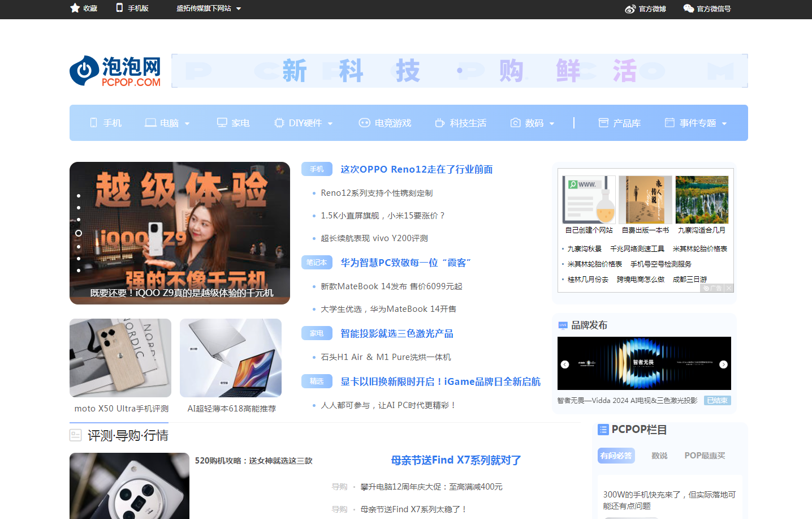Click the list icon beside PCPOP栏目
Image resolution: width=812 pixels, height=519 pixels.
coord(603,430)
